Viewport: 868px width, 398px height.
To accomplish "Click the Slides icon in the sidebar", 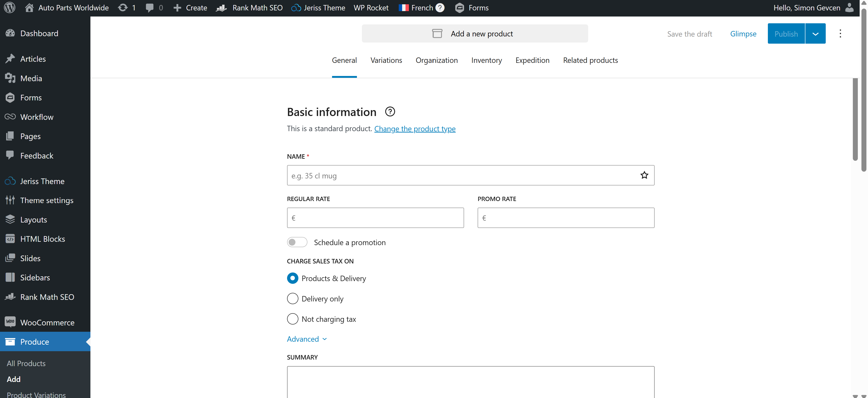I will click(10, 258).
